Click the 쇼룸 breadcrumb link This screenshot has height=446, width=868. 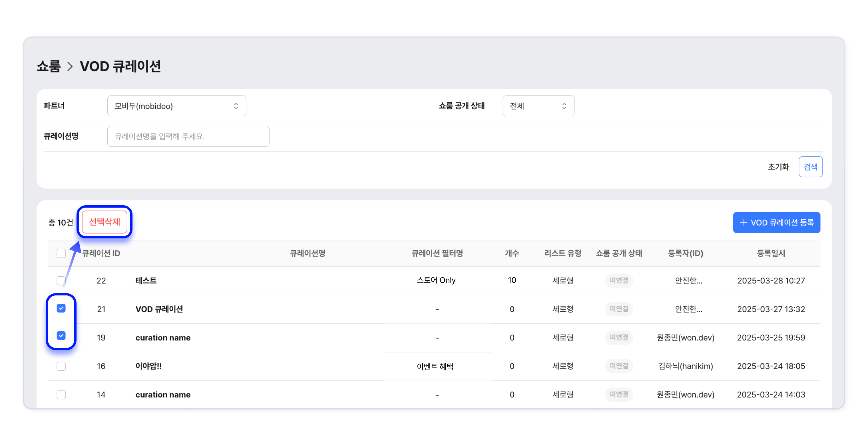(49, 66)
